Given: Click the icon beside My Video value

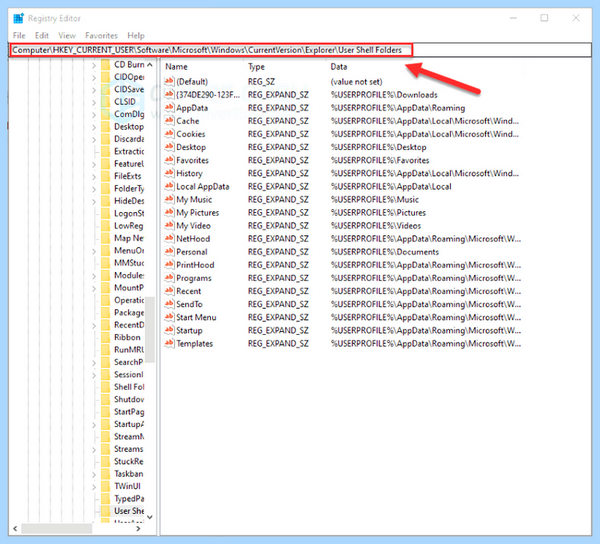Looking at the screenshot, I should 169,225.
